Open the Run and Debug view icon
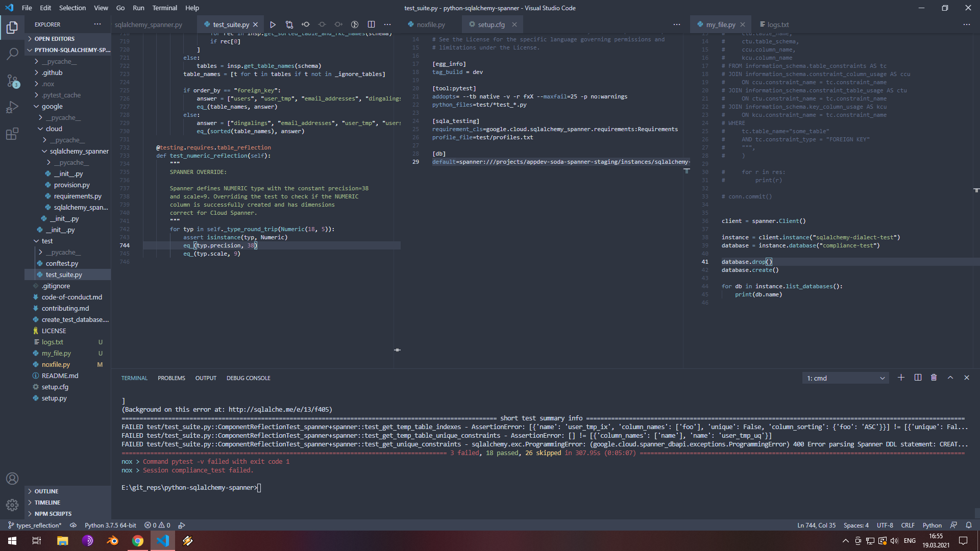 point(12,108)
